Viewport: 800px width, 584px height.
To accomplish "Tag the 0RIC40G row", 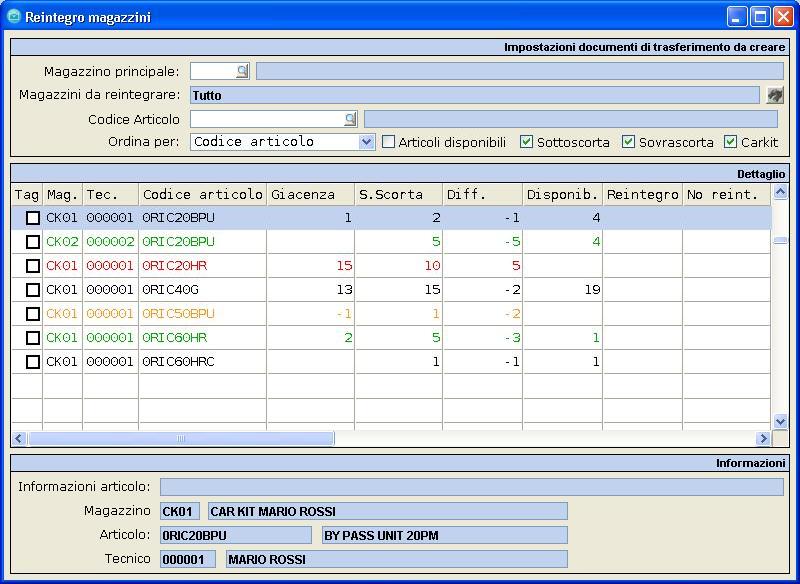I will coord(33,290).
